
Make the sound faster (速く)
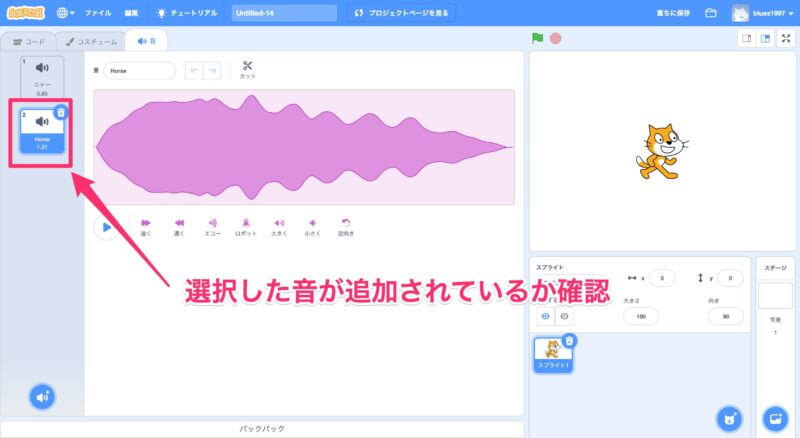pos(146,227)
